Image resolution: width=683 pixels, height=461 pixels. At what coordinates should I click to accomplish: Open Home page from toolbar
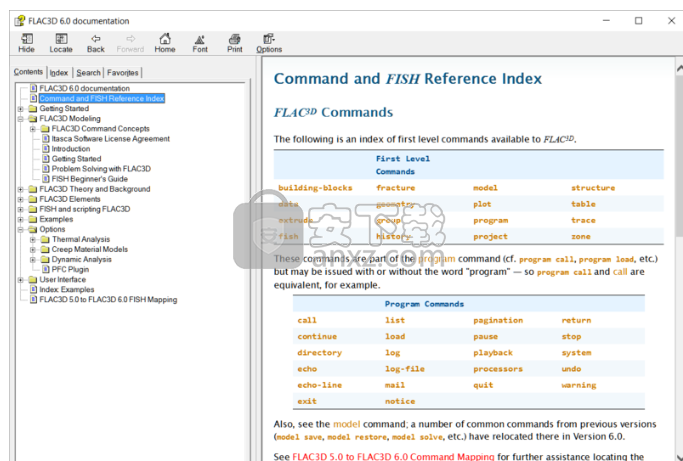click(165, 43)
